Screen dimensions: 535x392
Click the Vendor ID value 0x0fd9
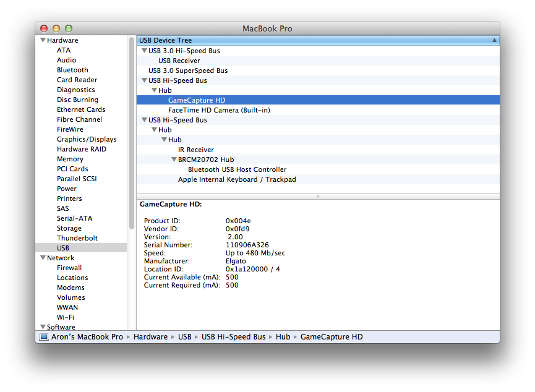point(238,229)
